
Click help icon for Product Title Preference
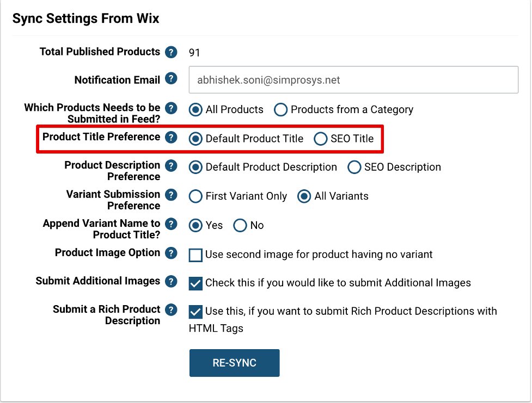(x=171, y=138)
